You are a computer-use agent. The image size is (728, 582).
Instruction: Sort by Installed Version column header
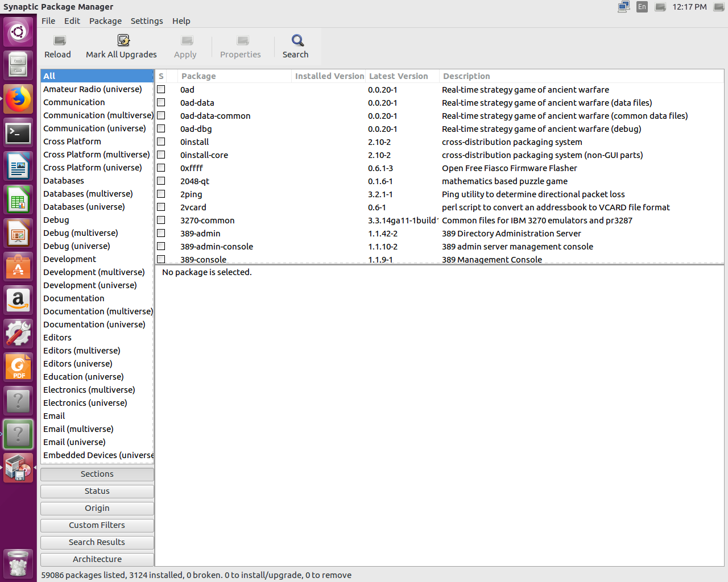(x=329, y=76)
